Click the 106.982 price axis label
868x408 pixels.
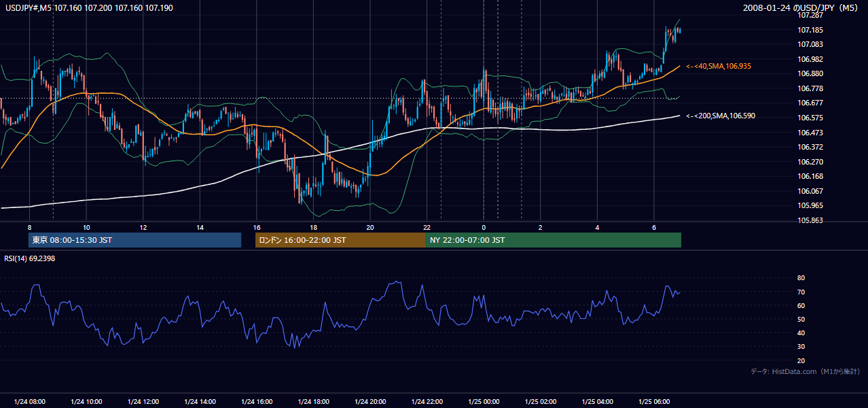pos(811,59)
